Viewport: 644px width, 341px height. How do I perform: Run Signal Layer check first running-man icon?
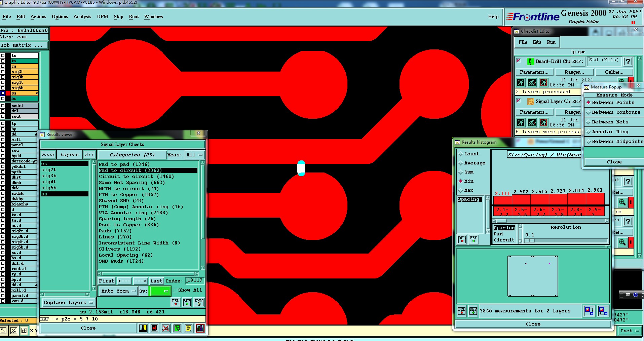(521, 122)
